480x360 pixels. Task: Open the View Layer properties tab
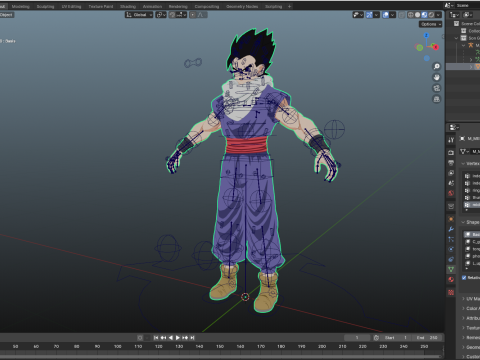(x=451, y=173)
